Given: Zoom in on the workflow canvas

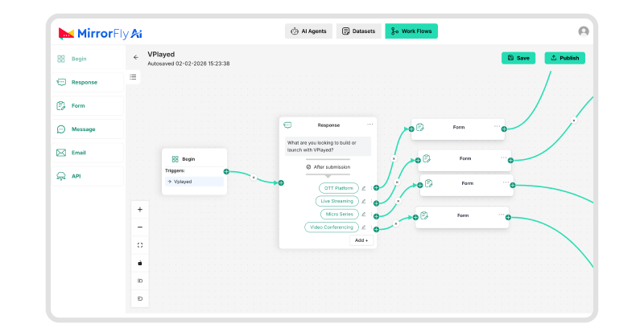Looking at the screenshot, I should pos(140,210).
